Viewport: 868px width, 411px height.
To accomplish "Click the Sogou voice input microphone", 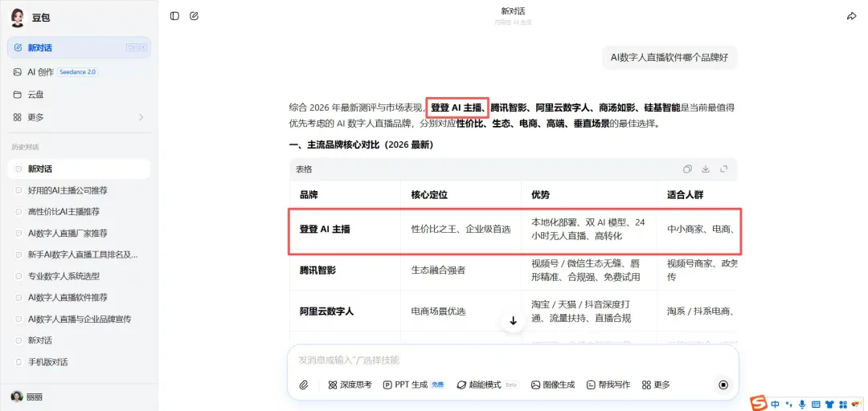I will 802,403.
